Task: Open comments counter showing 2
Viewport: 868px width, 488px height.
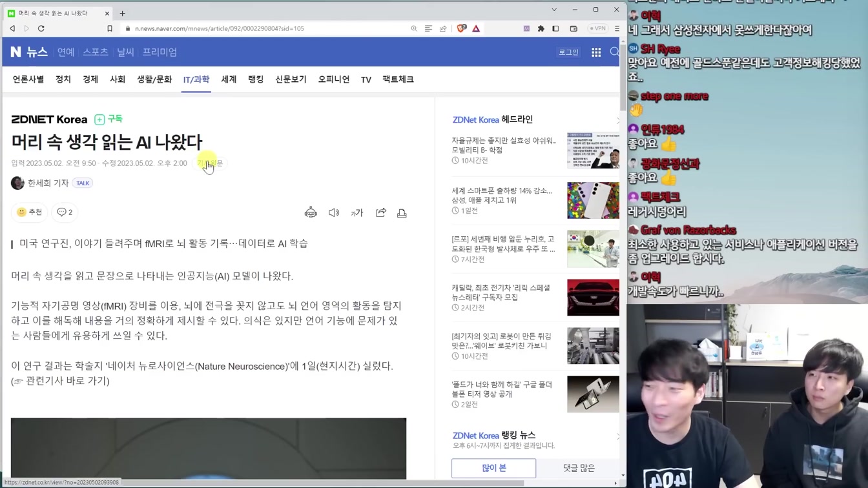Action: pos(65,212)
